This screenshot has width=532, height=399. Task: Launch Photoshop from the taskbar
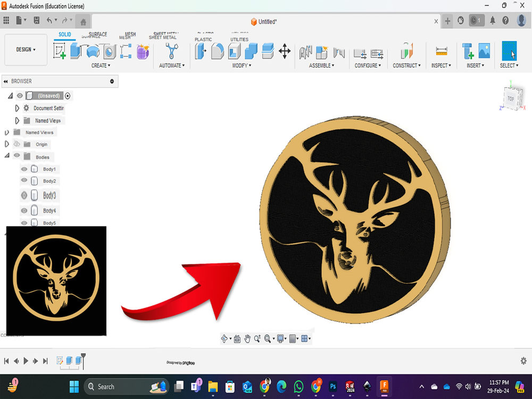pyautogui.click(x=334, y=387)
